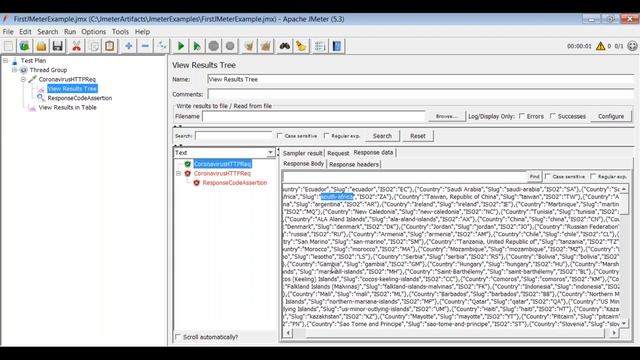Toggle Case sensitive checkbox next to Search field
Screen dimensions: 640x360
280,136
